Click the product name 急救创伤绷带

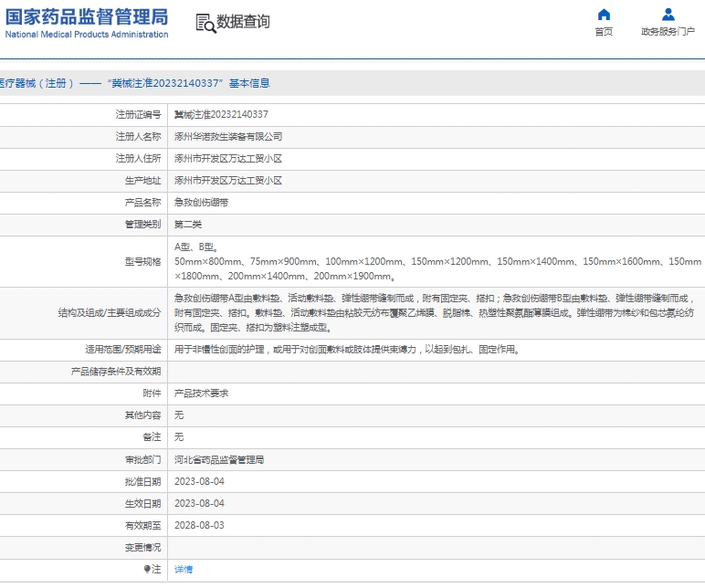(201, 203)
